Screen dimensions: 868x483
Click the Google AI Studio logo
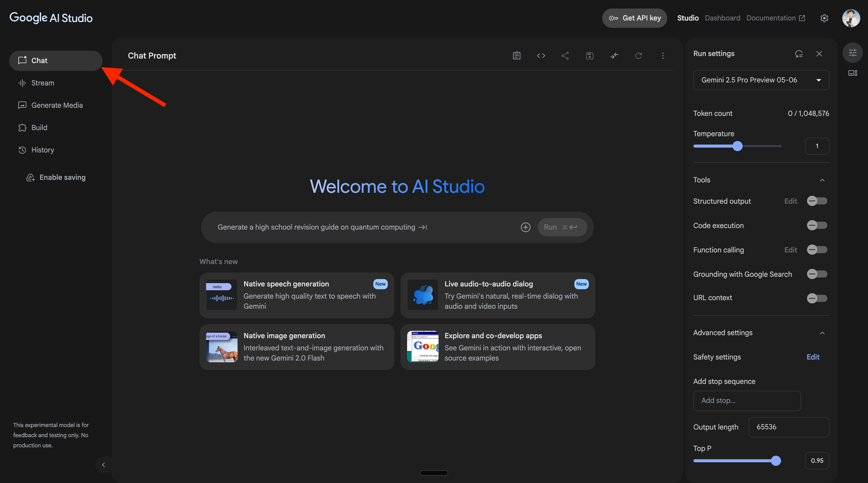(51, 18)
